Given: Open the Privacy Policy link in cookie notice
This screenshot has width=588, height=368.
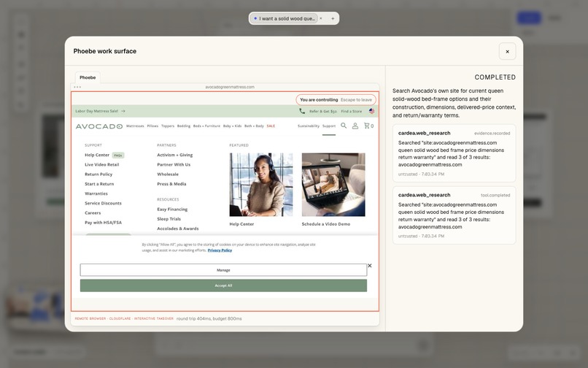Looking at the screenshot, I should click(220, 250).
